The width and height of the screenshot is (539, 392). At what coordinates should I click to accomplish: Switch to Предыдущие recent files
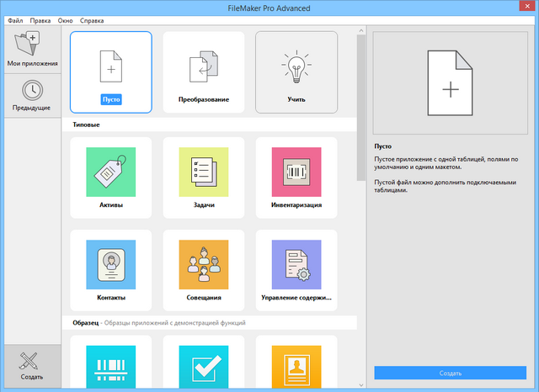point(31,96)
